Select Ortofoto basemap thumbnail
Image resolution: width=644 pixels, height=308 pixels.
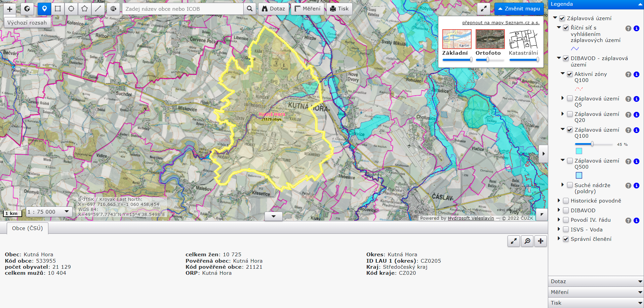(x=490, y=39)
